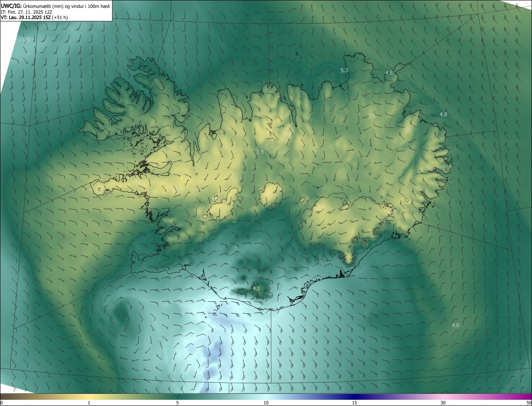The image size is (532, 406).
Task: Click the '30' tick on the color scale
Action: (x=443, y=403)
